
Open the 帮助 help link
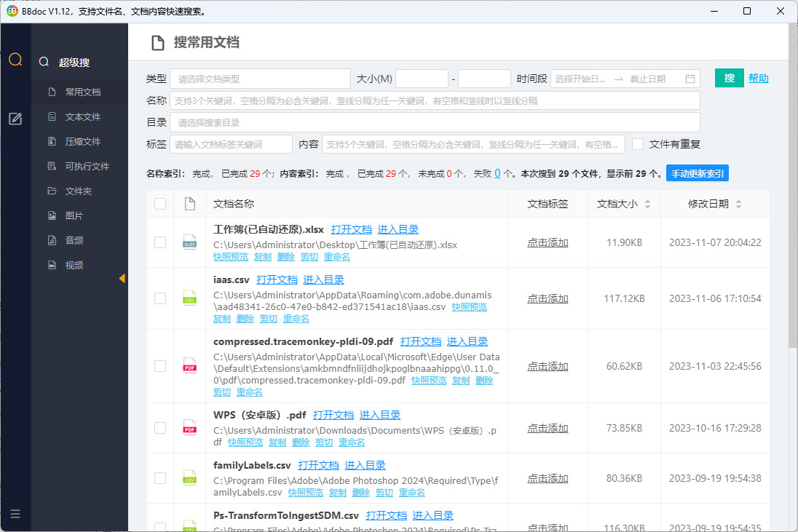tap(758, 78)
